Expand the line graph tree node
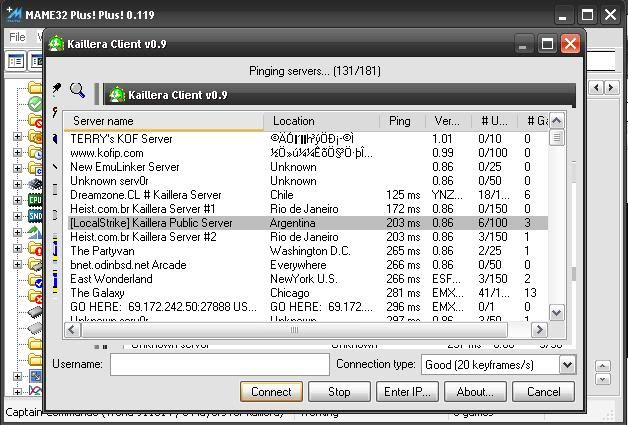Viewport: 628px width, 425px height. point(17,391)
